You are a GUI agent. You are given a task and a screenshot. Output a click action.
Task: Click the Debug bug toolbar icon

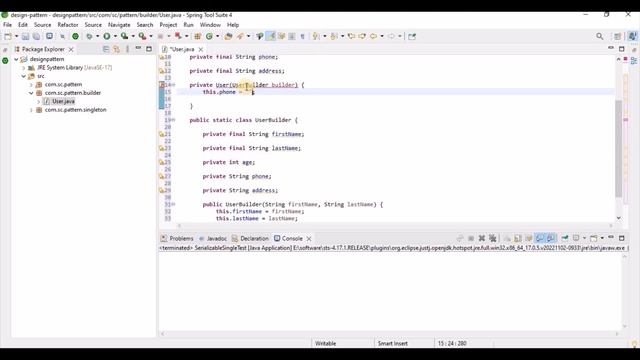click(89, 36)
